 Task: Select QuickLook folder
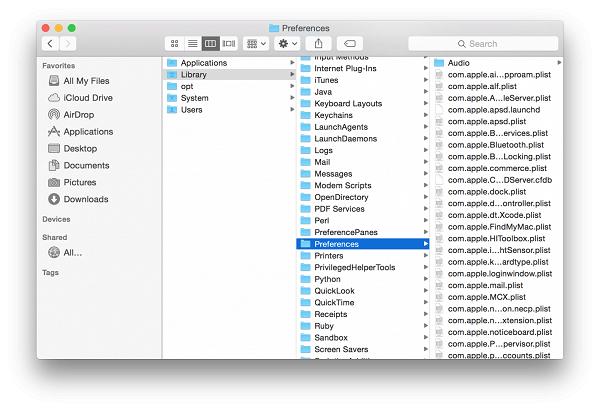(363, 291)
